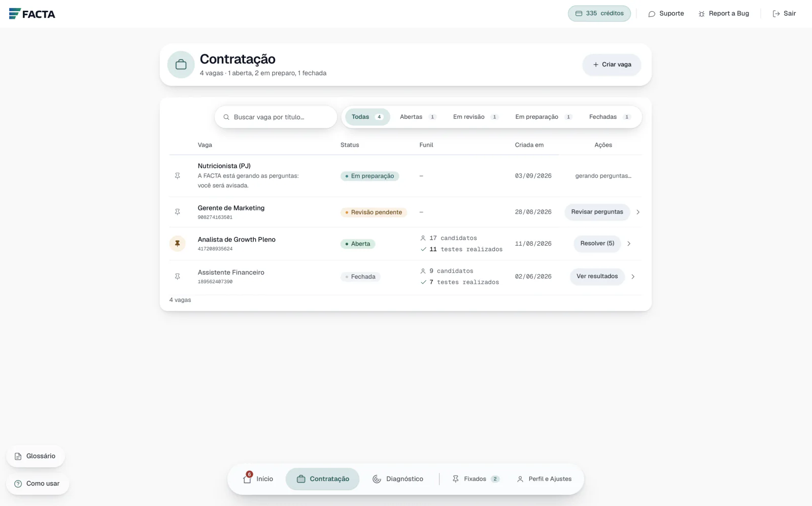Open Analista de Growth Pleno title
The height and width of the screenshot is (506, 812).
pyautogui.click(x=236, y=240)
